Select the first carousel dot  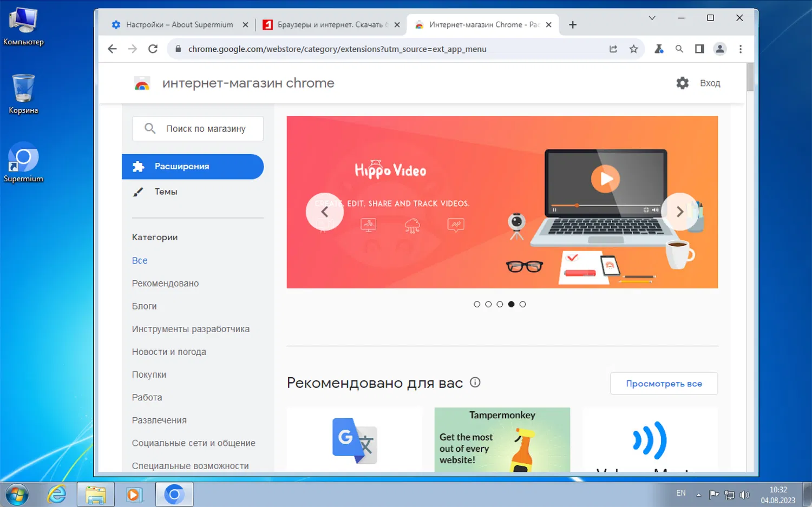coord(477,304)
